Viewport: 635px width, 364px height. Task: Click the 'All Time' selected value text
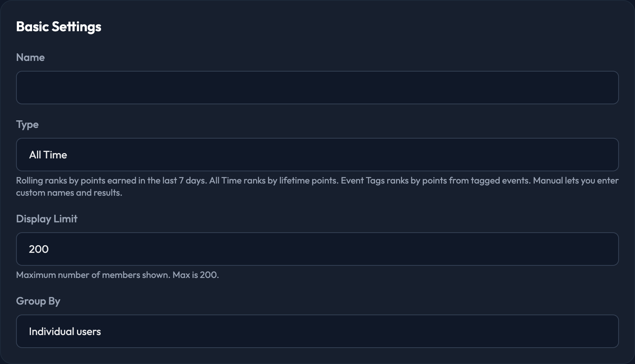point(48,155)
